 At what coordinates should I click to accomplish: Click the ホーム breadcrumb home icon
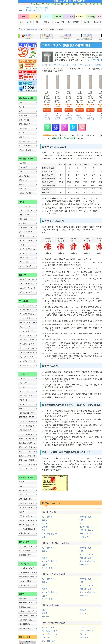tap(22, 29)
